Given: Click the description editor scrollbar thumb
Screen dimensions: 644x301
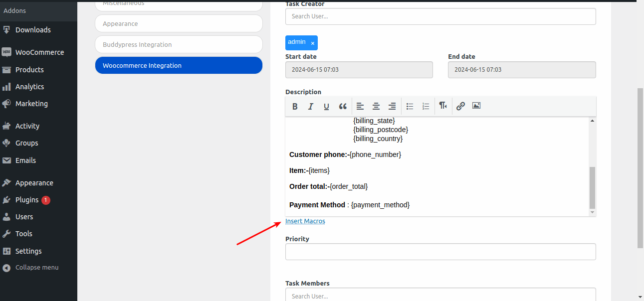Looking at the screenshot, I should (x=593, y=188).
